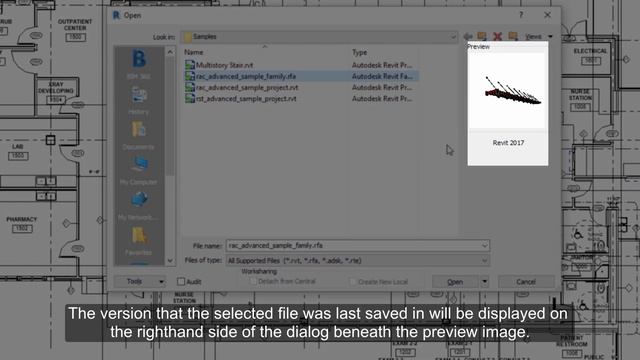Click the rac_advanced_sample_family.rfa file icon

point(189,76)
